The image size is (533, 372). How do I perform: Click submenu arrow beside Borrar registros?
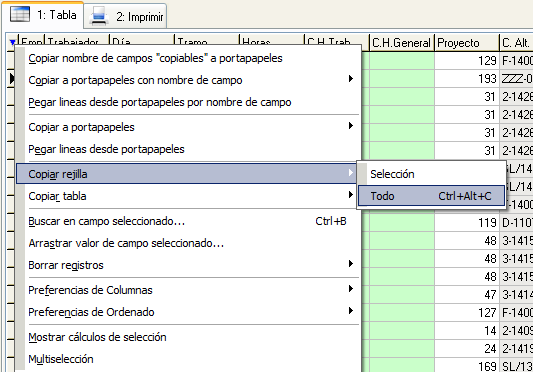coord(351,264)
